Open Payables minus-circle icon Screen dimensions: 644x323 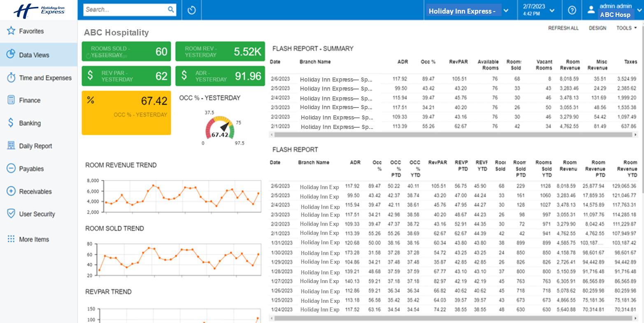11,169
